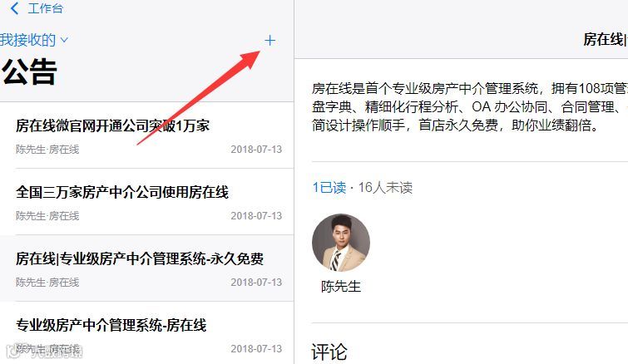This screenshot has height=364, width=628.
Task: Select announcement 房在线|专业级房产中介管理系统-永久免费
Action: point(146,268)
